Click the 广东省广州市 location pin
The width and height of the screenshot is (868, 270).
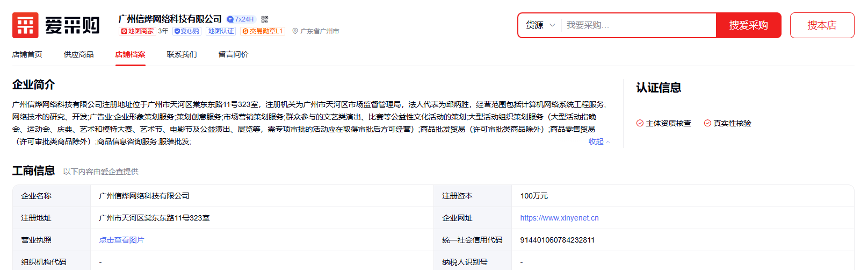tap(295, 31)
